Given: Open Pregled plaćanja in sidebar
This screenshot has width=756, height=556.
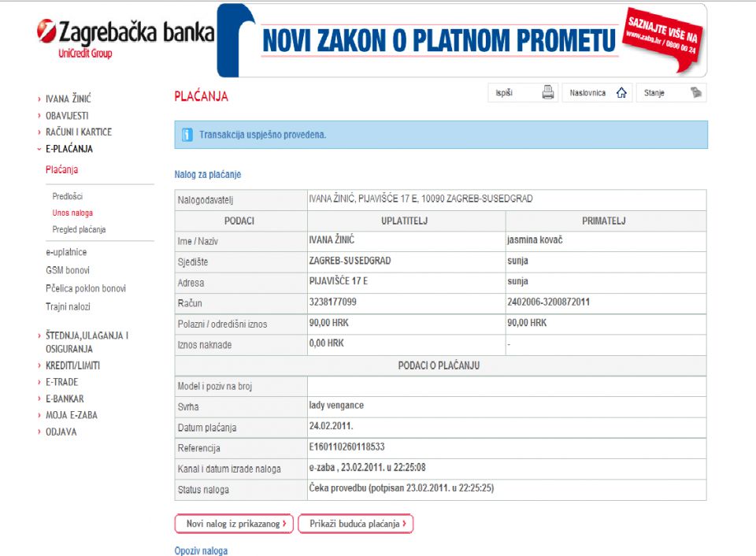Looking at the screenshot, I should [x=79, y=229].
